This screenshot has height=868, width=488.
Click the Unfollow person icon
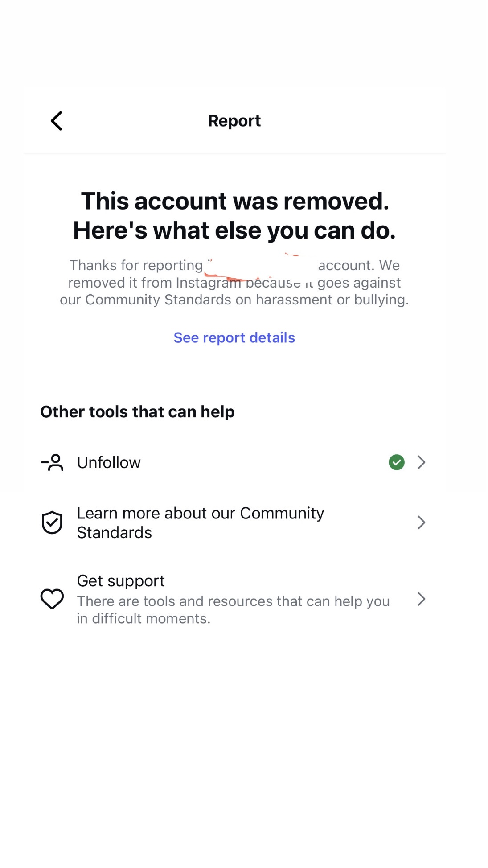pyautogui.click(x=52, y=462)
